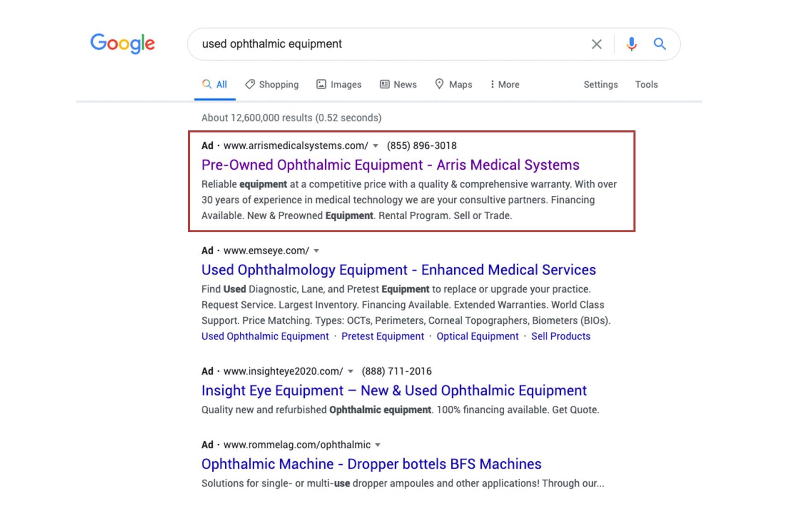Open Used Ophthalmology Equipment - Enhanced Medical Services link

coord(398,270)
